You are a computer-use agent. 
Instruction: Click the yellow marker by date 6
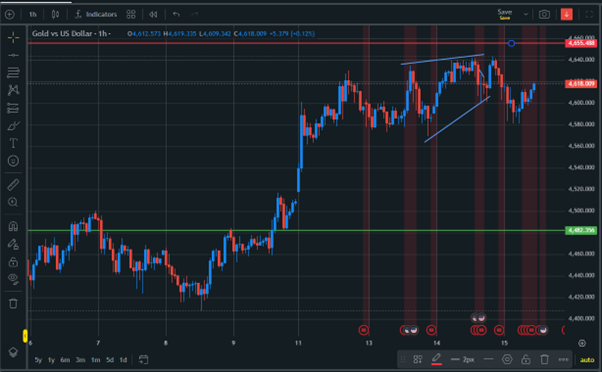coord(25,336)
